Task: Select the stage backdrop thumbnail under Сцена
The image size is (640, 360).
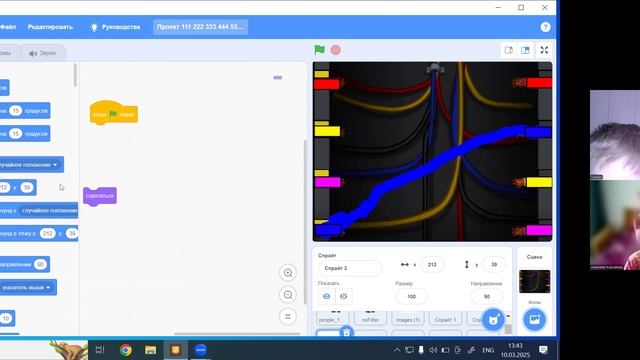Action: click(534, 281)
